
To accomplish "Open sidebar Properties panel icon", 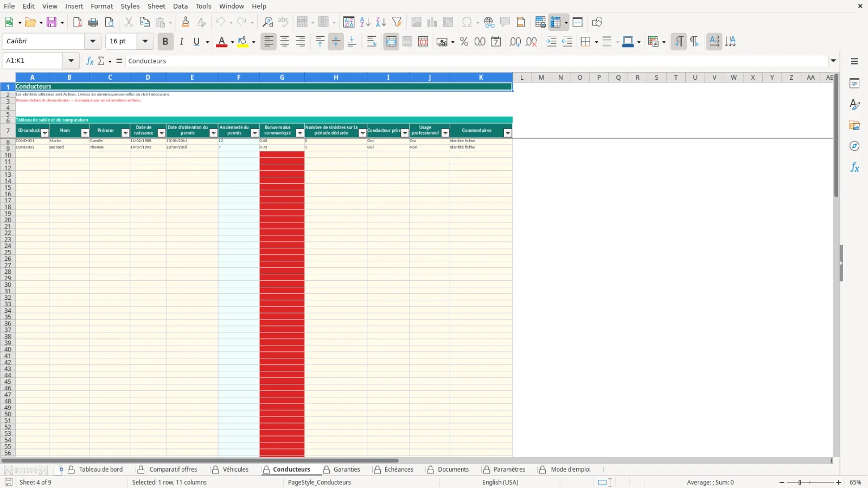I will click(854, 84).
